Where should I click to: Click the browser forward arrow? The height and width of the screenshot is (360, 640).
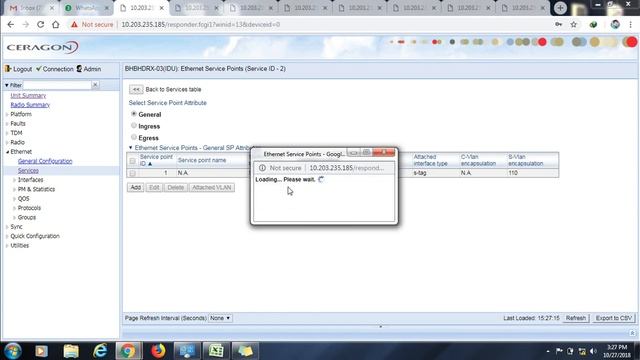[26, 24]
